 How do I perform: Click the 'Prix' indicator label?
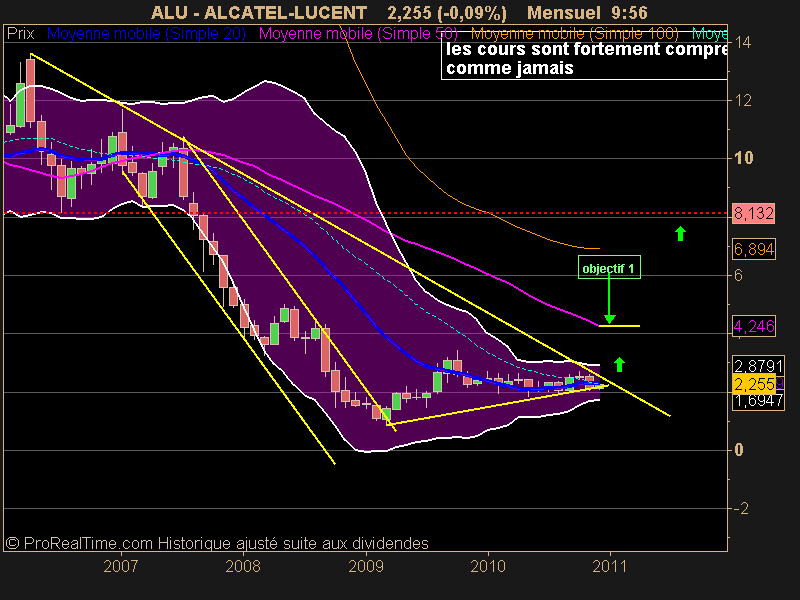coord(20,34)
